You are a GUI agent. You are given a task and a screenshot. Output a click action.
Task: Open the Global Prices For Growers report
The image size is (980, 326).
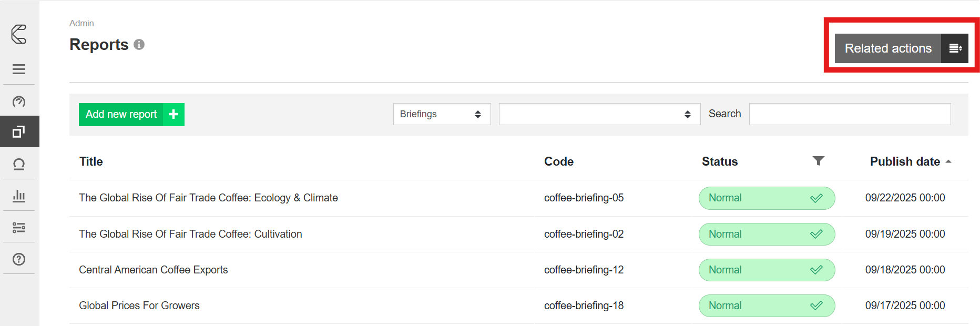coord(139,305)
